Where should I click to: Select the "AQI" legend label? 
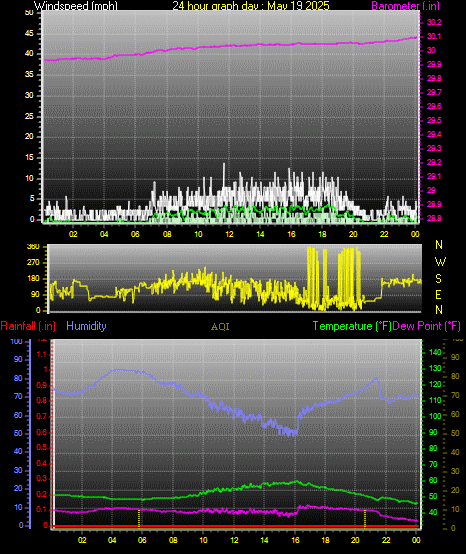tap(220, 327)
